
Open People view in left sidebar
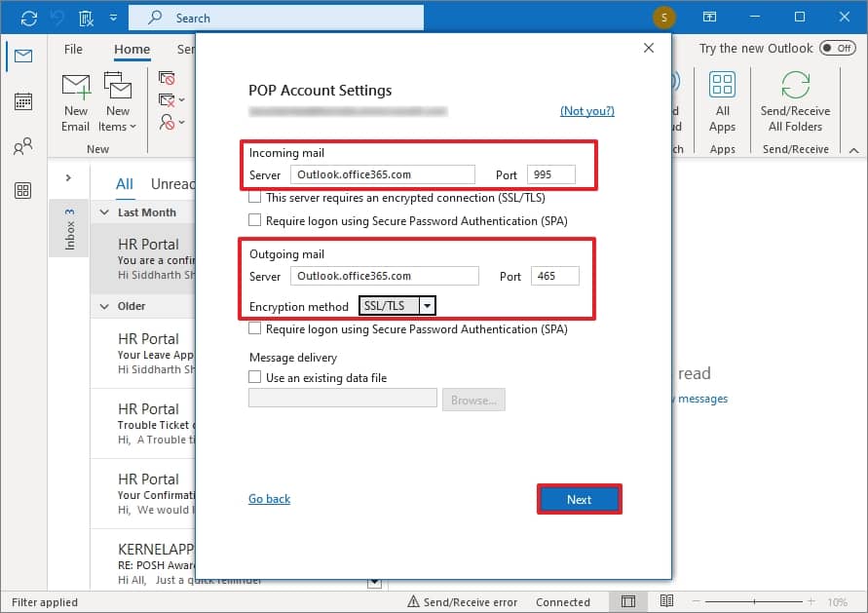point(23,146)
